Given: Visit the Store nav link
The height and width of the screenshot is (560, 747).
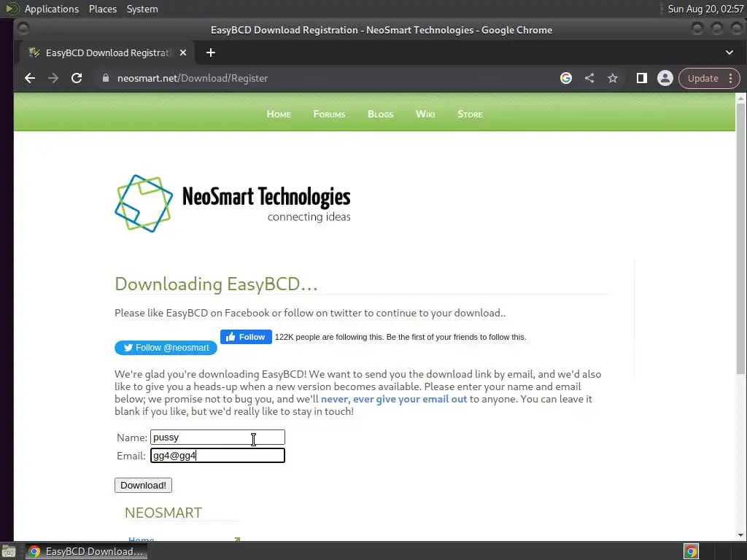Looking at the screenshot, I should [x=471, y=114].
